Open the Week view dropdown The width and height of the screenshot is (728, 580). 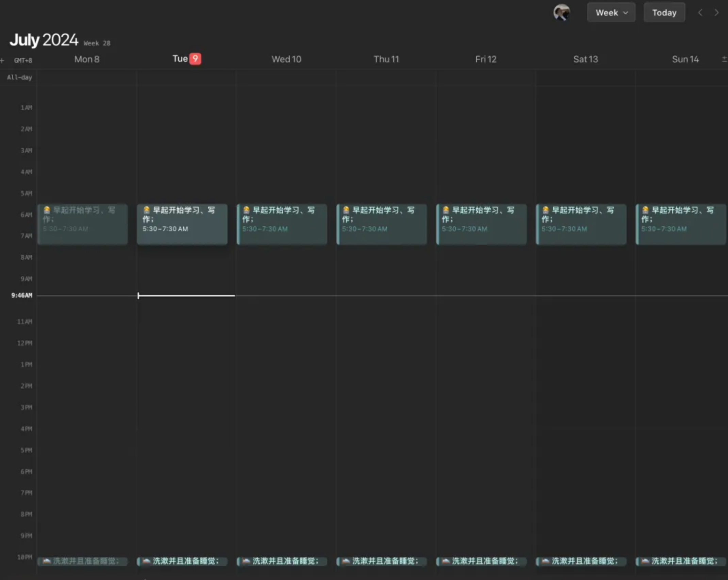pos(611,13)
